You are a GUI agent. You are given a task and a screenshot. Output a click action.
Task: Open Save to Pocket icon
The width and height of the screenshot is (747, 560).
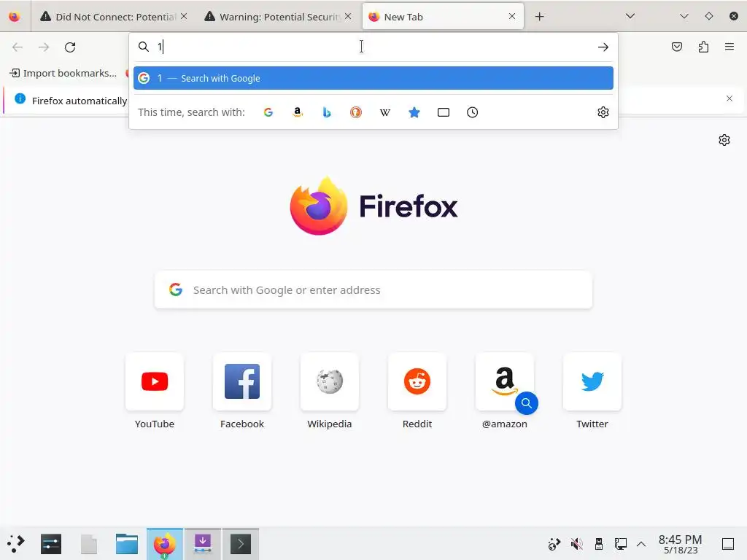point(676,47)
